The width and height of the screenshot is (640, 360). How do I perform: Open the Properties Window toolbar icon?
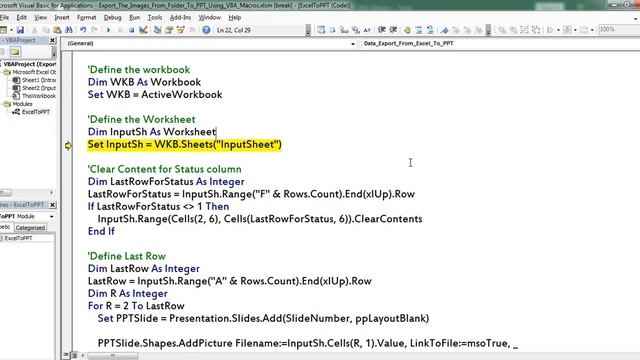click(169, 30)
